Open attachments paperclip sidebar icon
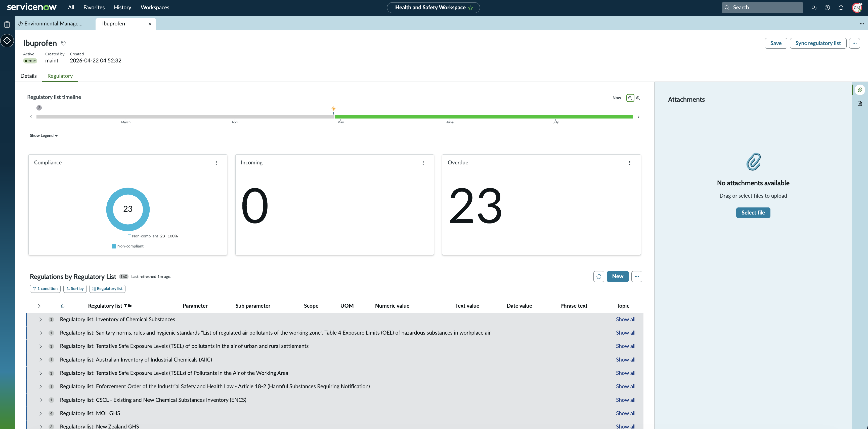Screen dimensions: 868x429 pyautogui.click(x=860, y=90)
